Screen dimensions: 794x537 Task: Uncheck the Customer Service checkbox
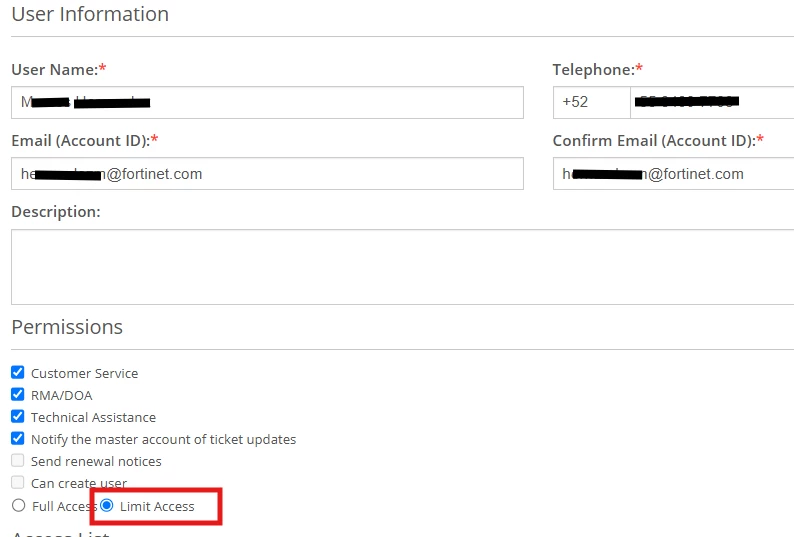[x=18, y=372]
